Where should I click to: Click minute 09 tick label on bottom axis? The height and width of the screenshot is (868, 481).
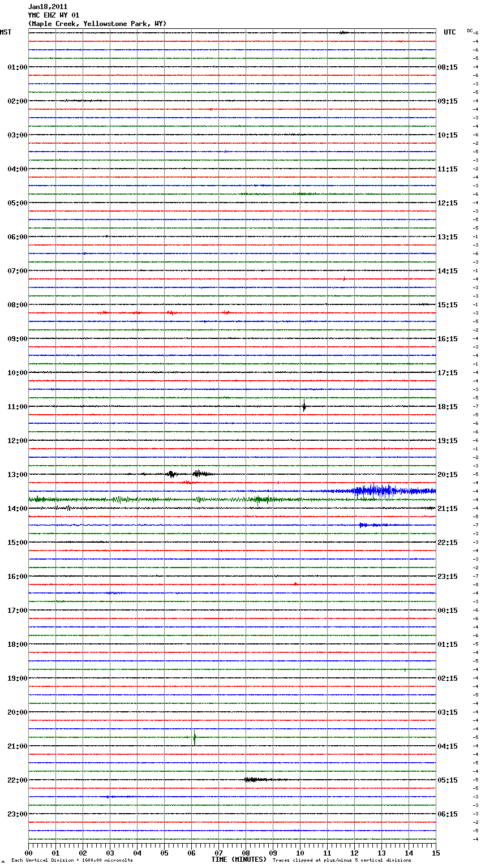[273, 852]
